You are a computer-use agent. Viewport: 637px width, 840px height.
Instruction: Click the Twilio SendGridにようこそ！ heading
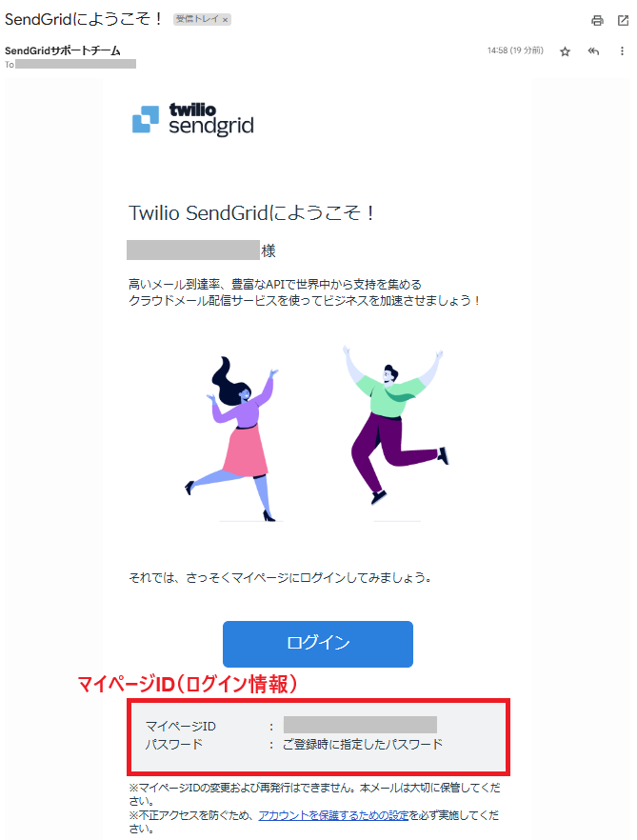pyautogui.click(x=251, y=212)
